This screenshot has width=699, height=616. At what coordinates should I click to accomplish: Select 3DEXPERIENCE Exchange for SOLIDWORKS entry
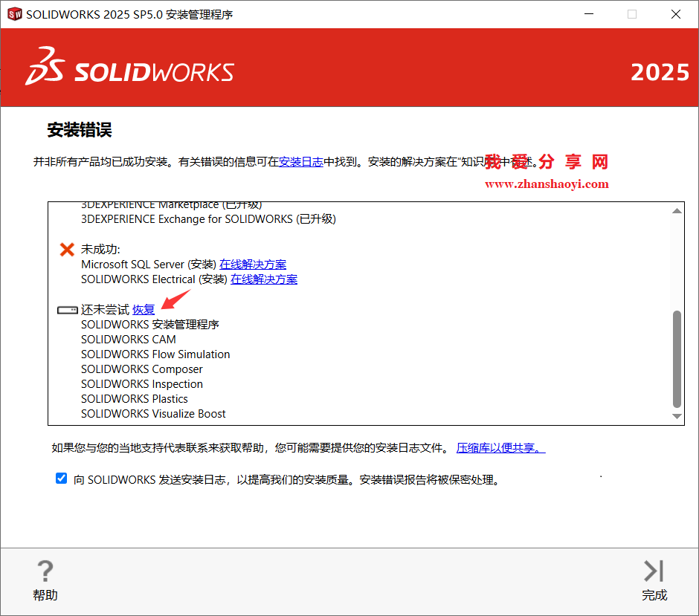coord(209,219)
